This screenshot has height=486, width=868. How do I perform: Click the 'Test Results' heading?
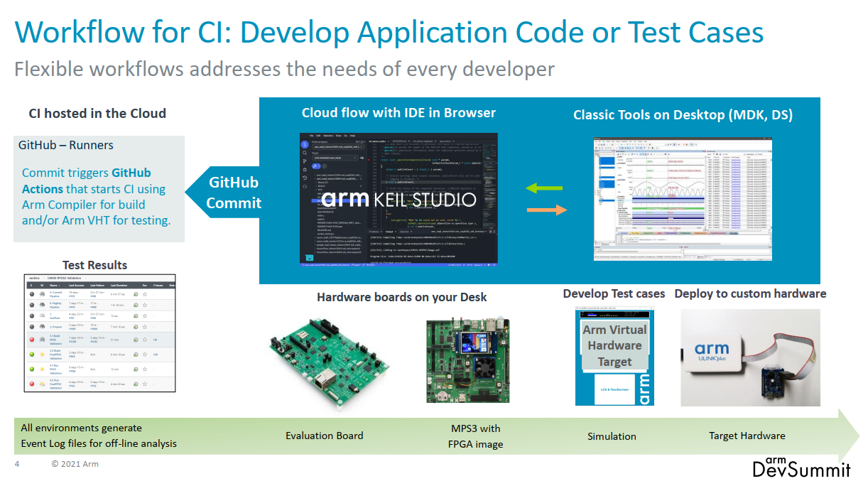click(94, 265)
